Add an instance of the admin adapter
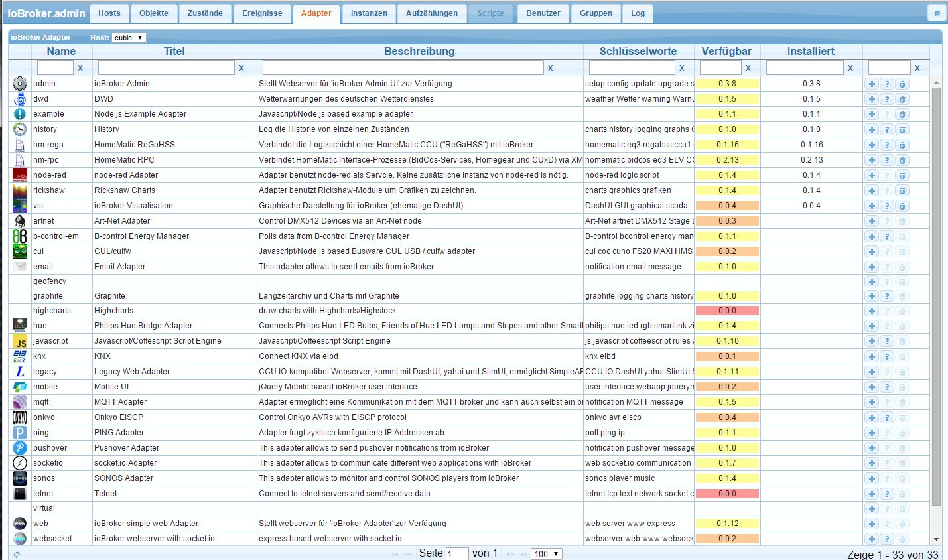Image resolution: width=948 pixels, height=560 pixels. 872,84
